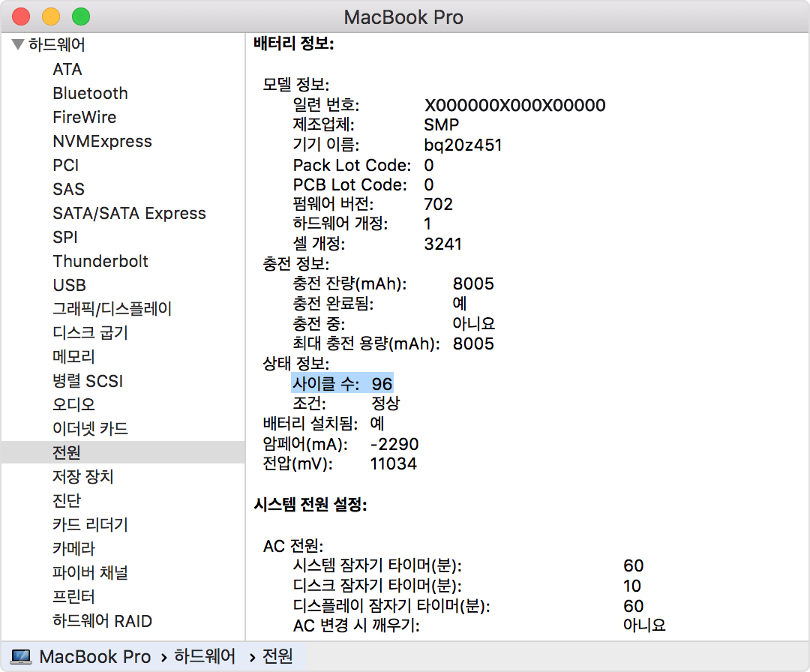Click the 충전 완료됨 row label
Screen dimensions: 810x672
pyautogui.click(x=333, y=304)
